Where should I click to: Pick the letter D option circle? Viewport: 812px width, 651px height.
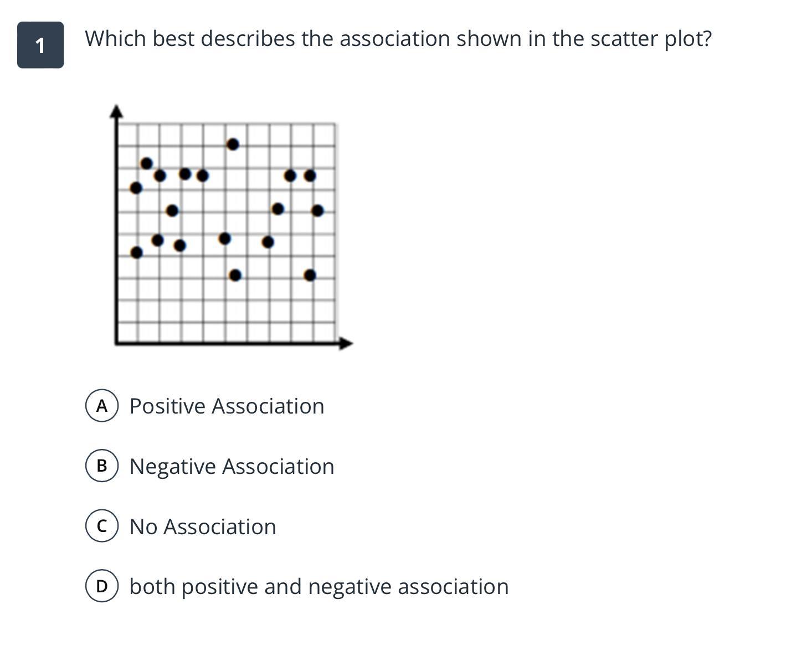(x=102, y=586)
